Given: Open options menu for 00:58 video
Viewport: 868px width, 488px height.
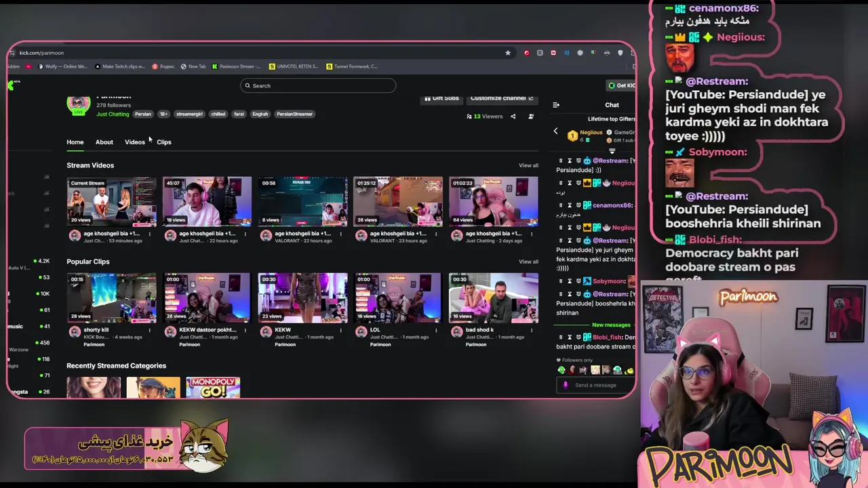Looking at the screenshot, I should [x=341, y=234].
